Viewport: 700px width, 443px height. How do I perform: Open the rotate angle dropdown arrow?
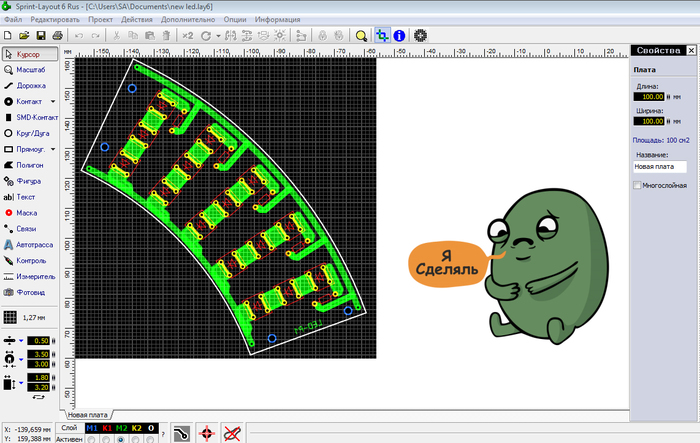tap(218, 36)
